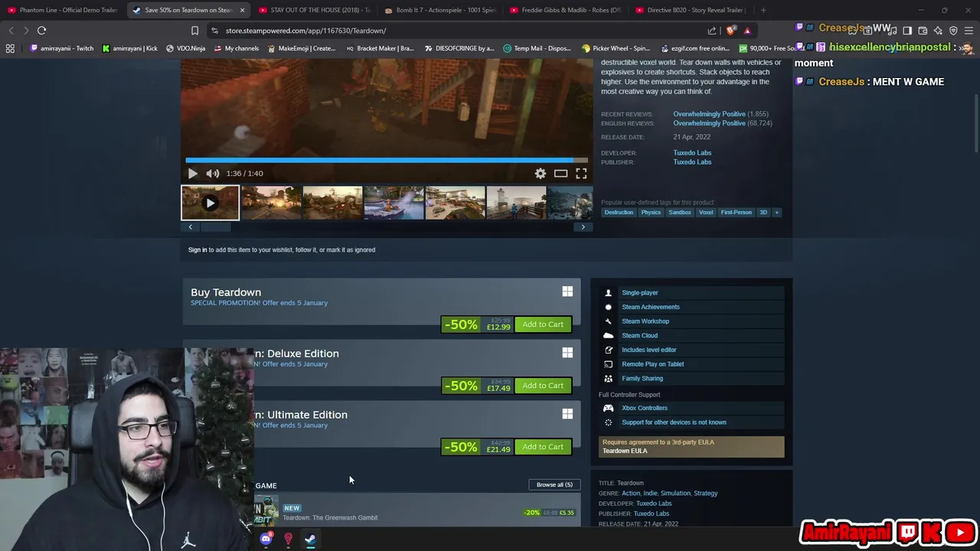The width and height of the screenshot is (980, 551).
Task: Open the Strategy genre link
Action: click(x=705, y=494)
